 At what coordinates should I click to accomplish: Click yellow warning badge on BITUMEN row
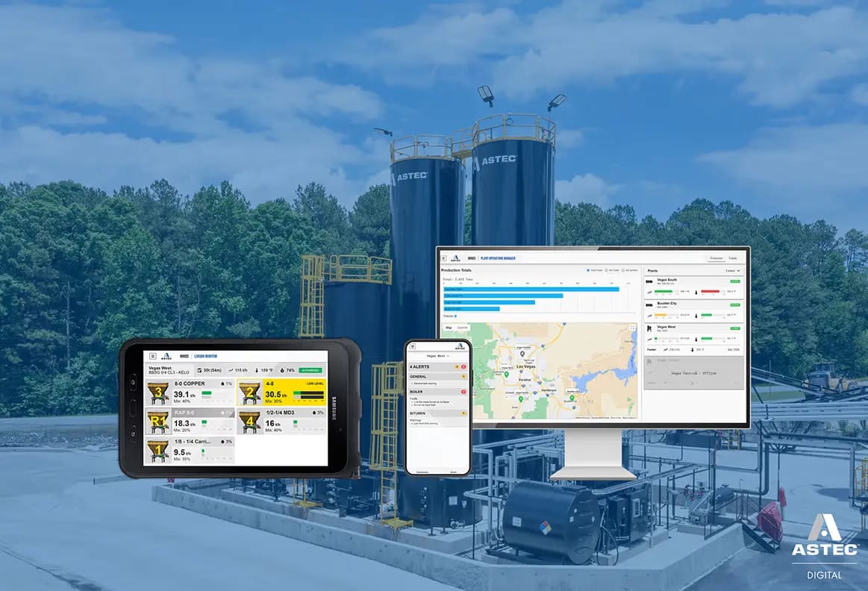463,413
